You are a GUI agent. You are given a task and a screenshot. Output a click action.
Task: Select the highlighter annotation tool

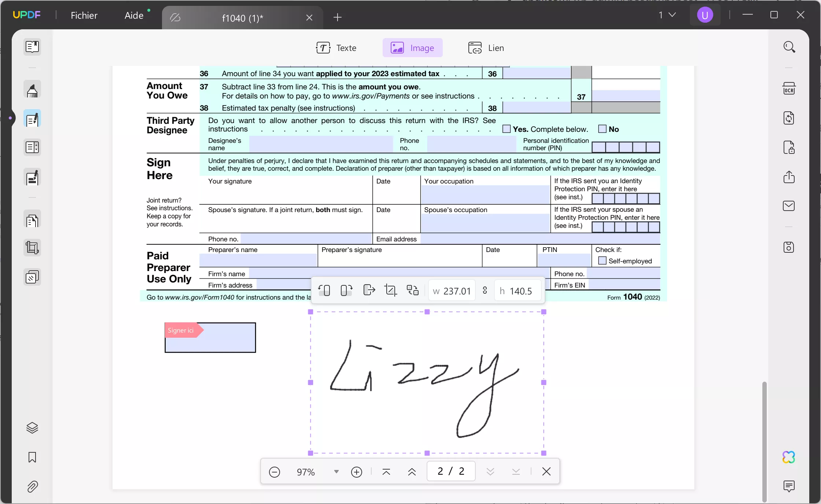[32, 90]
